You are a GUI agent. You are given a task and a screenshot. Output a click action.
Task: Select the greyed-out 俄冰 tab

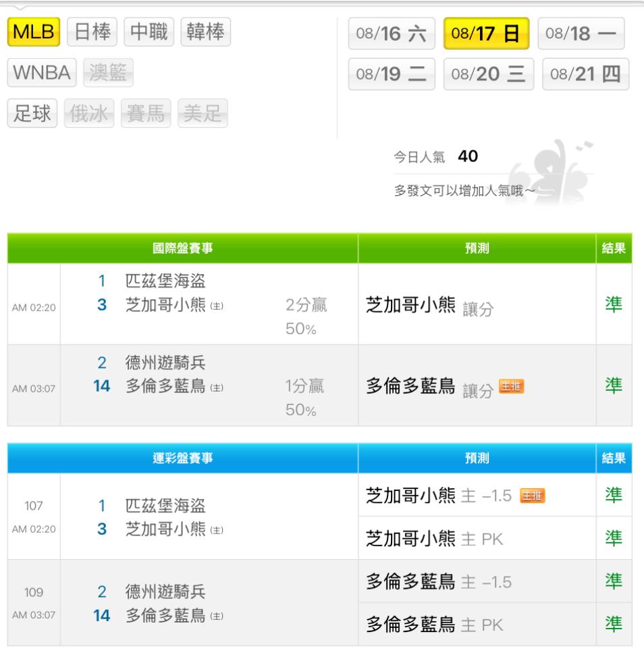[x=89, y=113]
